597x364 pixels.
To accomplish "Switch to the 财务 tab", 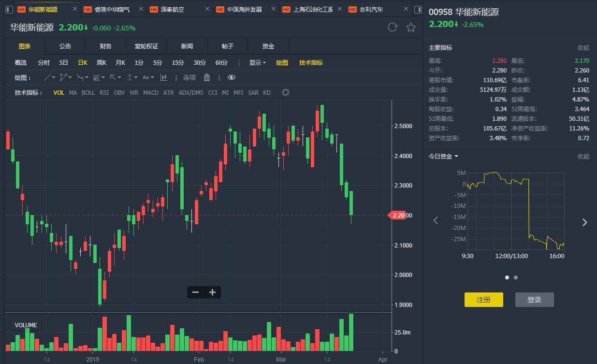I will click(x=106, y=46).
